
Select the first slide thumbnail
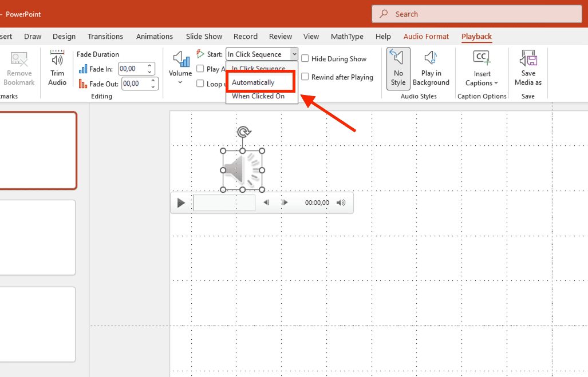(x=38, y=150)
